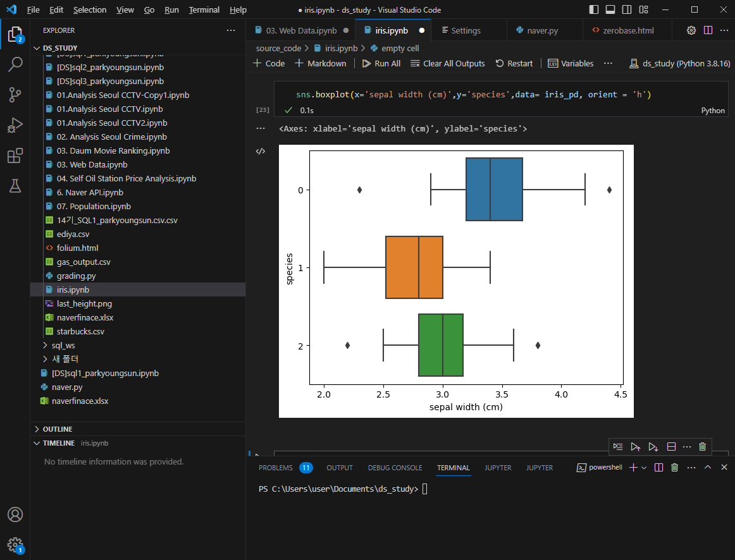Switch to zerobase.html editor tab

point(627,30)
